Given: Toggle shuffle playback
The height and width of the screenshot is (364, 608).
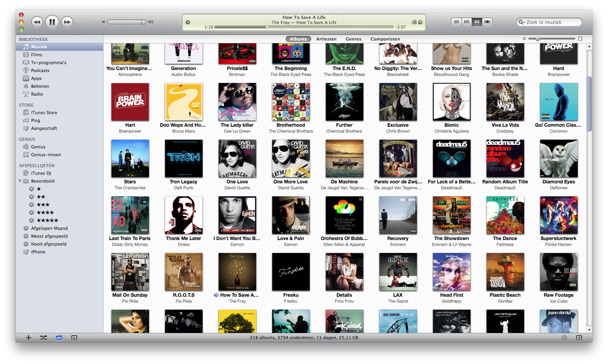Looking at the screenshot, I should pos(43,338).
